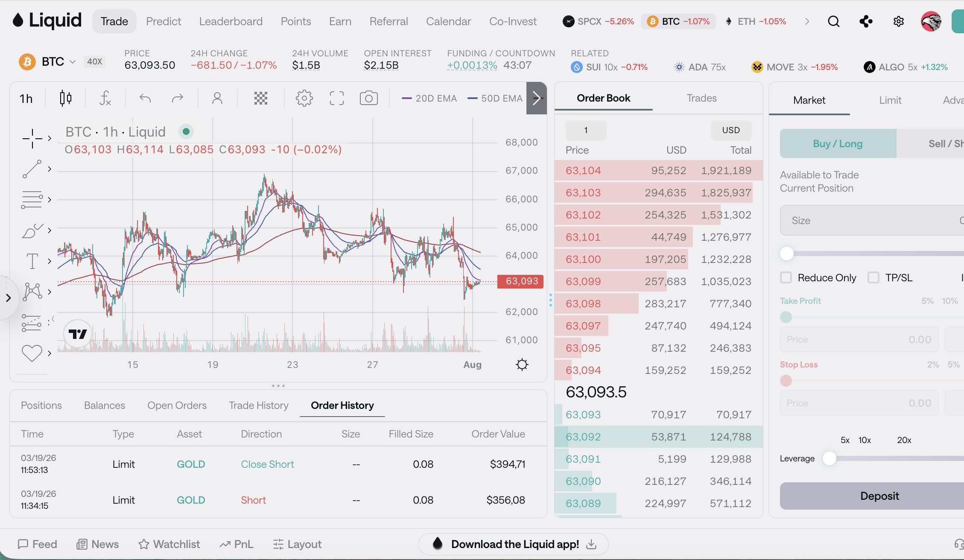Open the USD denomination selector
The image size is (964, 560).
[731, 130]
